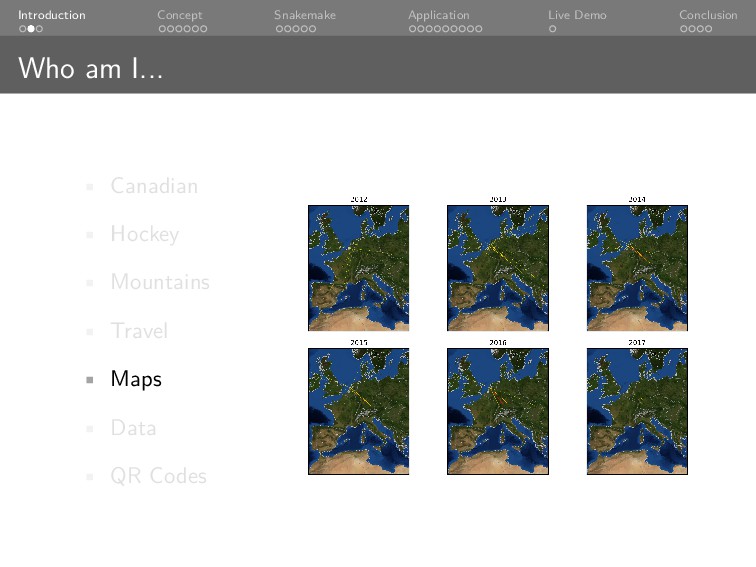This screenshot has height=567, width=756.
Task: Click the faded "Travel" bullet text
Action: point(139,331)
